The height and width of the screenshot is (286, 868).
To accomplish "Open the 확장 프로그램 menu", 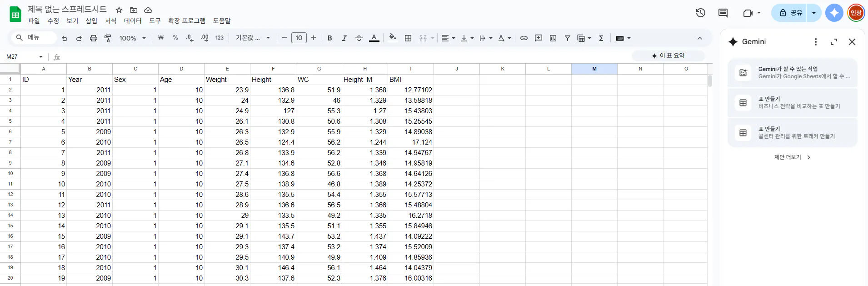I will 187,21.
